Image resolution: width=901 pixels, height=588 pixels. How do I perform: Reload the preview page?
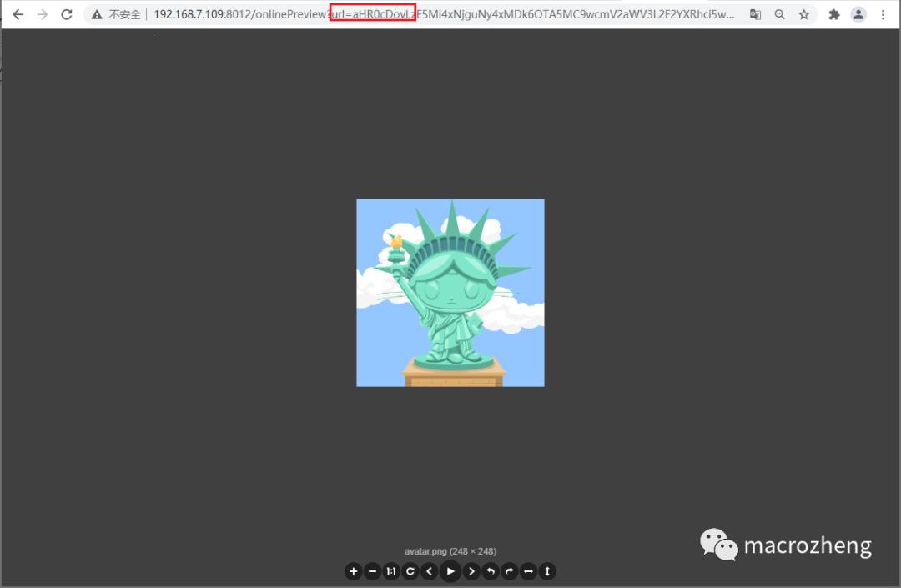click(x=67, y=14)
